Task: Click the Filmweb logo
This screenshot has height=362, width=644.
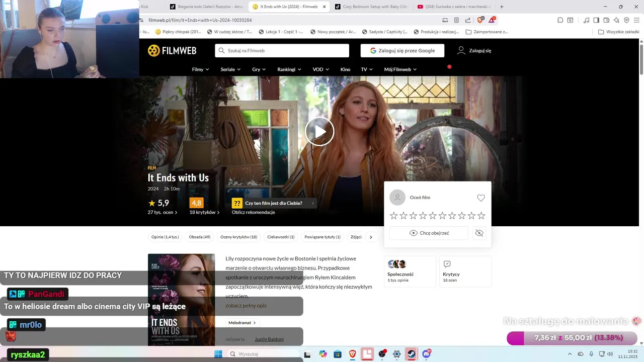Action: click(x=172, y=51)
